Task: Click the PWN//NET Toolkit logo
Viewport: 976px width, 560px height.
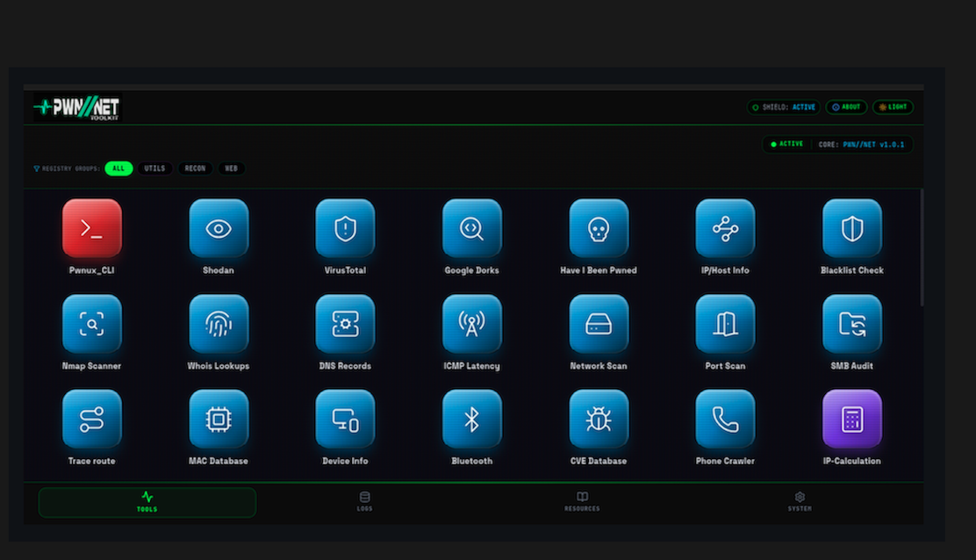Action: pyautogui.click(x=77, y=107)
